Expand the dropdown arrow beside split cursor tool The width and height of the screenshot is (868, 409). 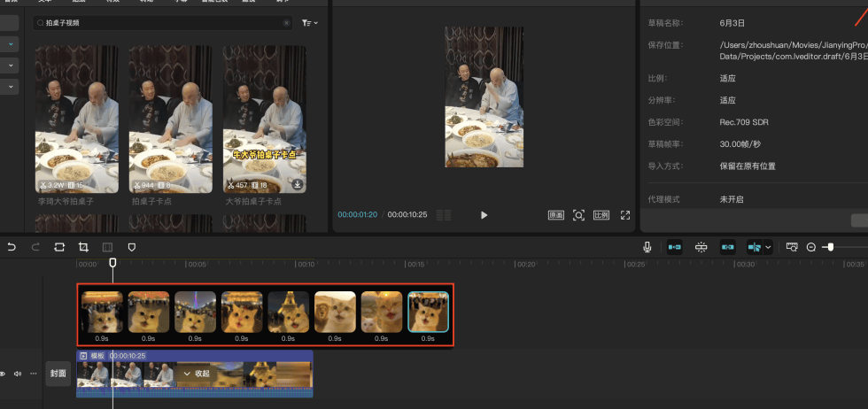[768, 247]
